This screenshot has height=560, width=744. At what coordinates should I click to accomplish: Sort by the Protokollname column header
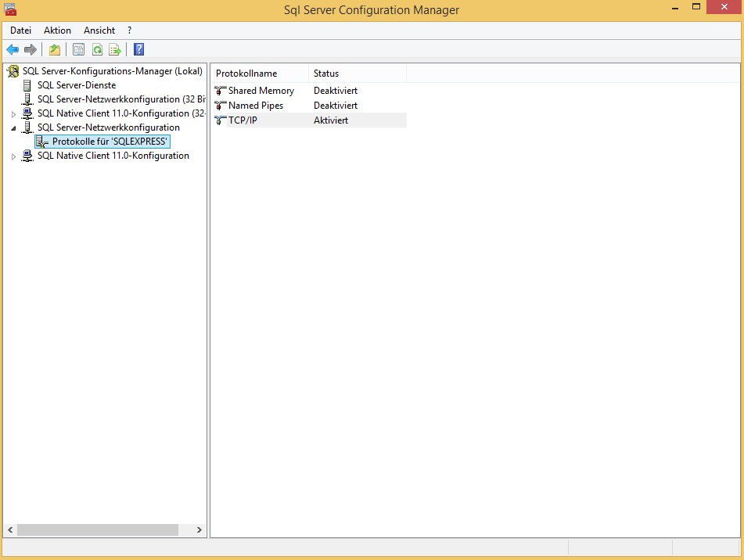260,74
